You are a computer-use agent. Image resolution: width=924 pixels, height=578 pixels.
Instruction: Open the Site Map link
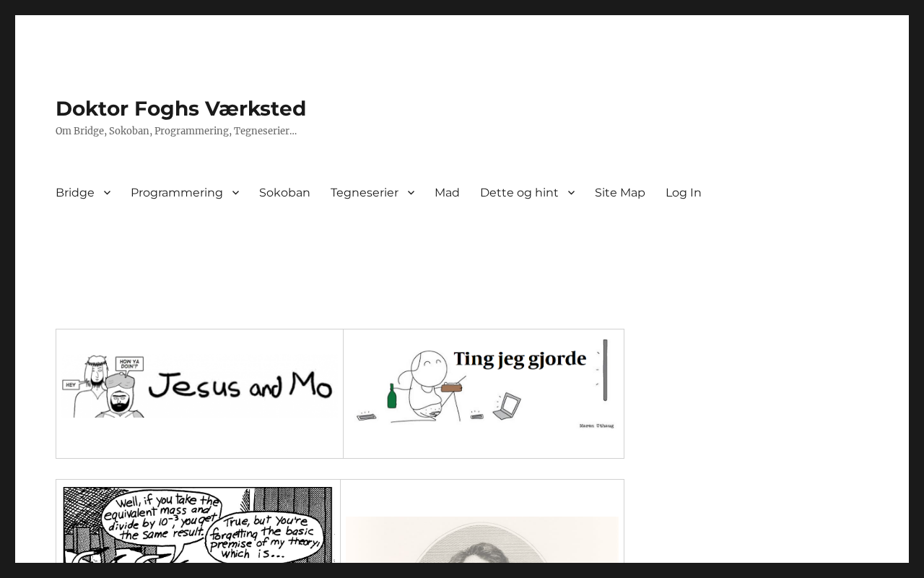point(620,192)
